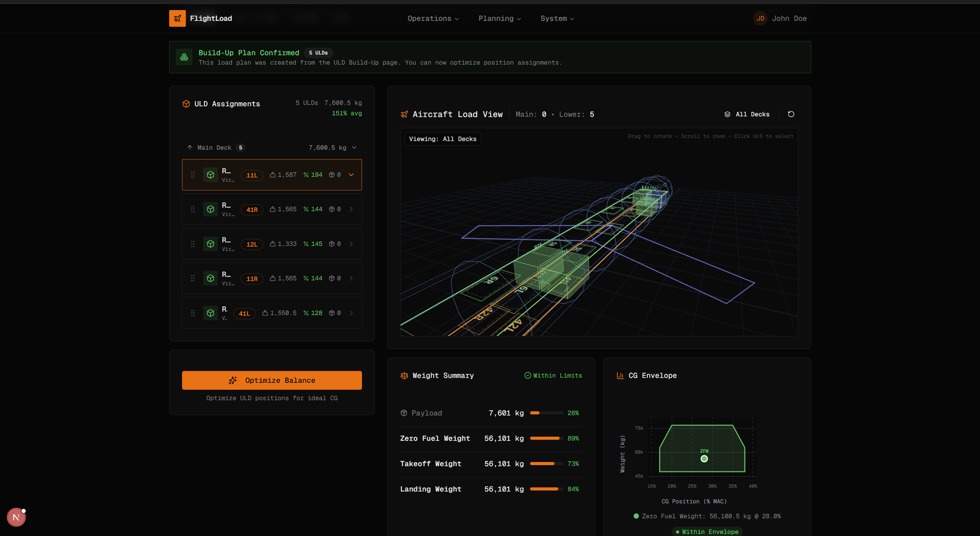Click the FlightLoad airplane logo icon
This screenshot has height=536, width=980.
(x=177, y=18)
